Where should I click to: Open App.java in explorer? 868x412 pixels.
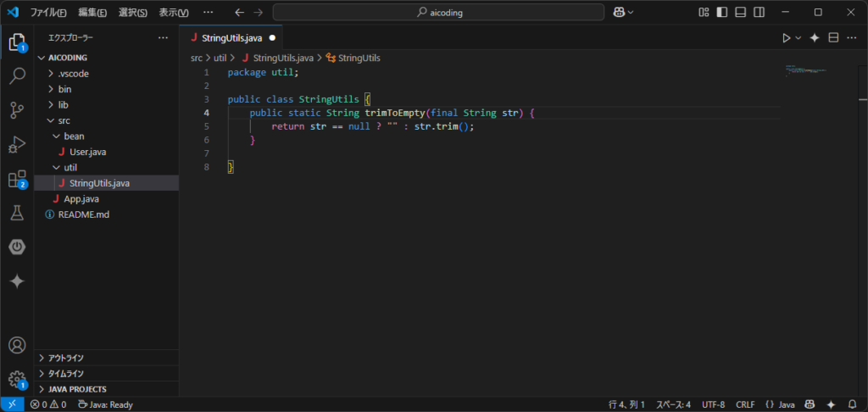click(106, 199)
